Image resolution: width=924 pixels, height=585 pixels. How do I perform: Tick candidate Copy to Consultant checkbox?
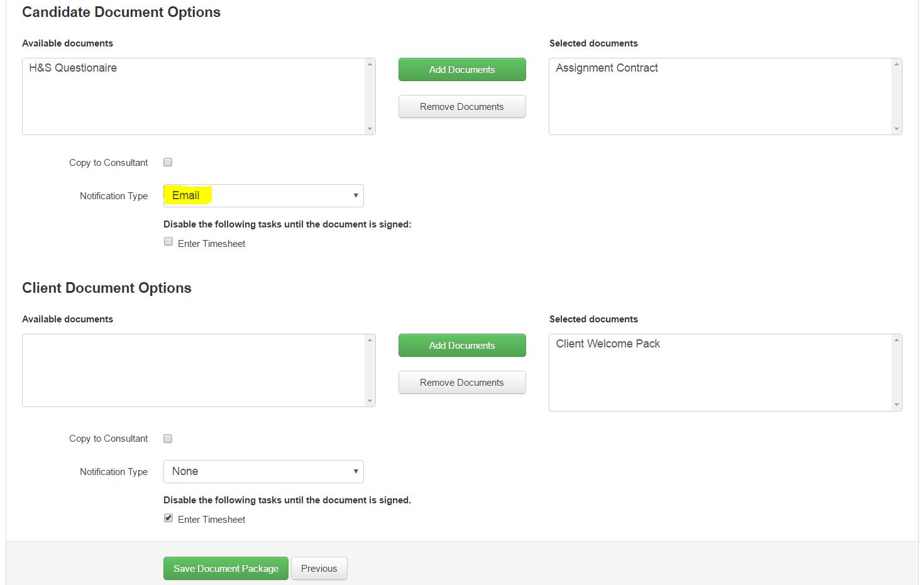coord(168,162)
